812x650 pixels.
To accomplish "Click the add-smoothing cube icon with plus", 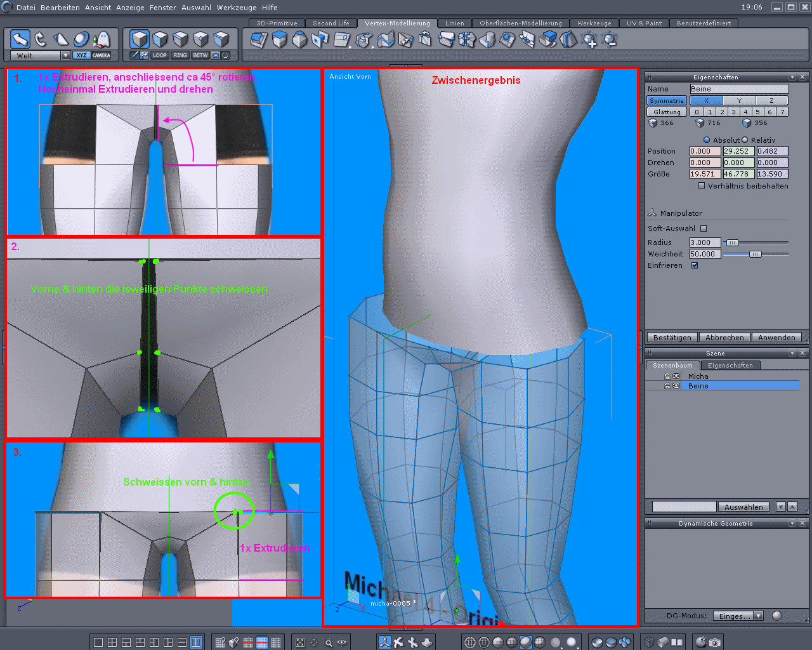I will (x=589, y=40).
